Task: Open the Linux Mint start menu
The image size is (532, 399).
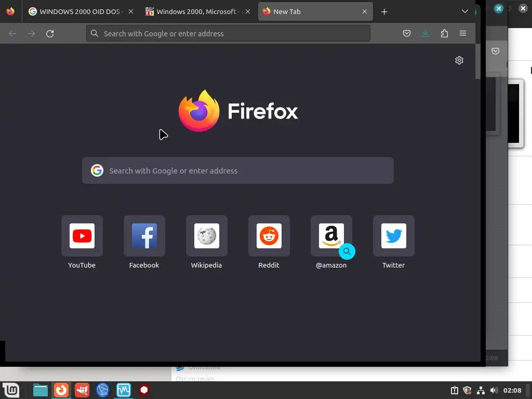Action: (11, 390)
